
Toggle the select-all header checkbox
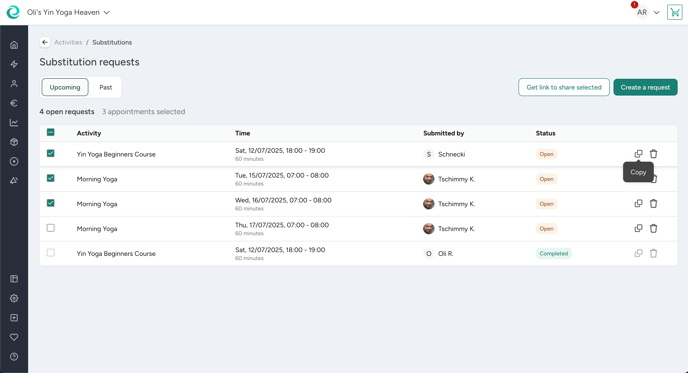click(51, 132)
